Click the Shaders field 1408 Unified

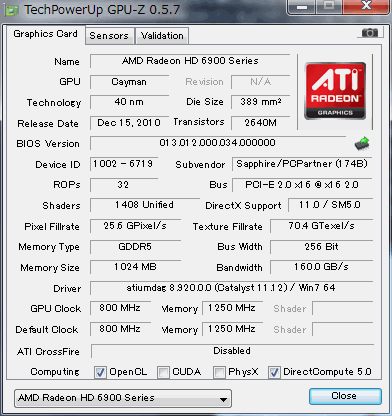(x=144, y=205)
